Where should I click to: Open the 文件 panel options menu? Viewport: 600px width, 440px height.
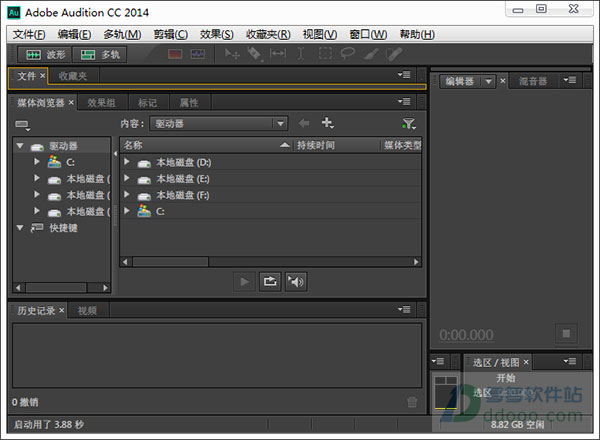click(404, 75)
